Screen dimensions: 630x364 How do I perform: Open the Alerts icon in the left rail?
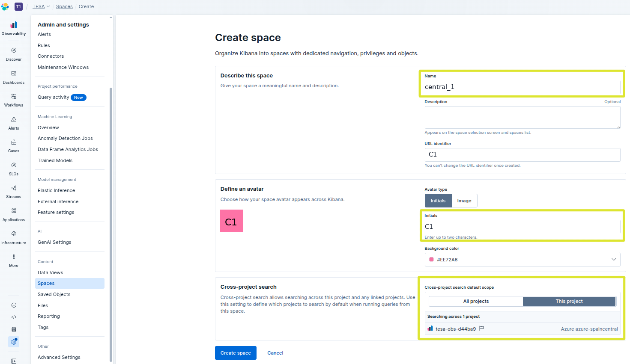tap(14, 123)
